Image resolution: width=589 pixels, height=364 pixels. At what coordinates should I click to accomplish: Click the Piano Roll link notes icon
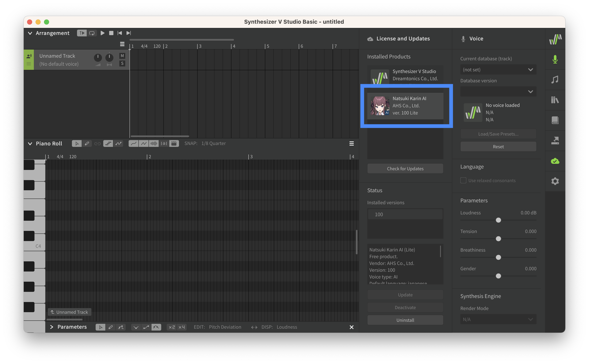tap(97, 143)
